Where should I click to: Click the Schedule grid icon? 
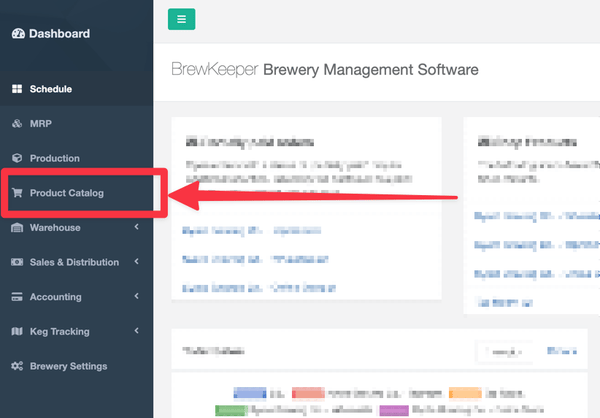pos(17,89)
